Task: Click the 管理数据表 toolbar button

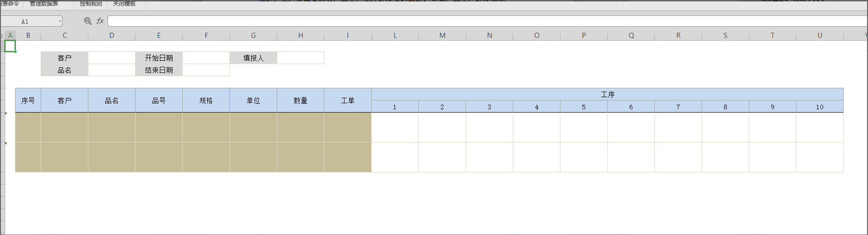Action: [x=44, y=4]
